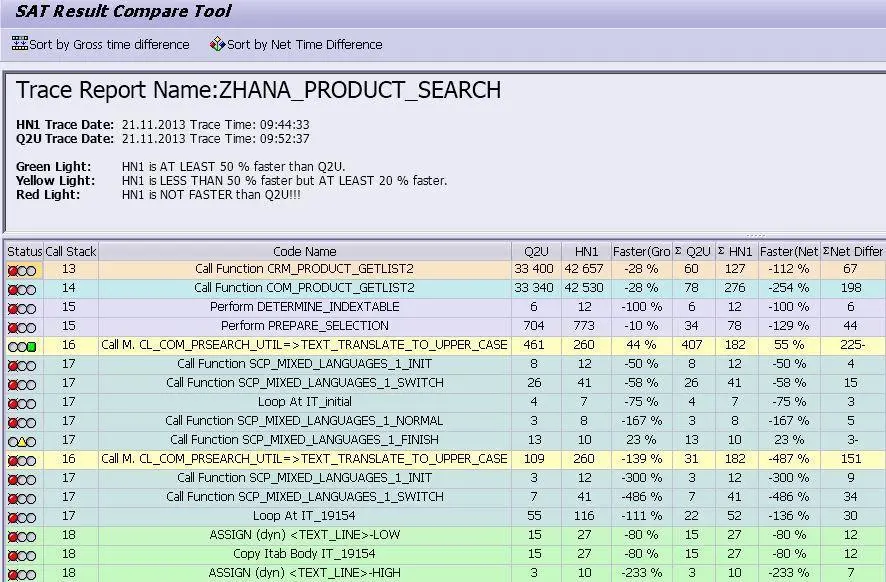The image size is (886, 582).
Task: Select the first HN1 column header
Action: 586,251
